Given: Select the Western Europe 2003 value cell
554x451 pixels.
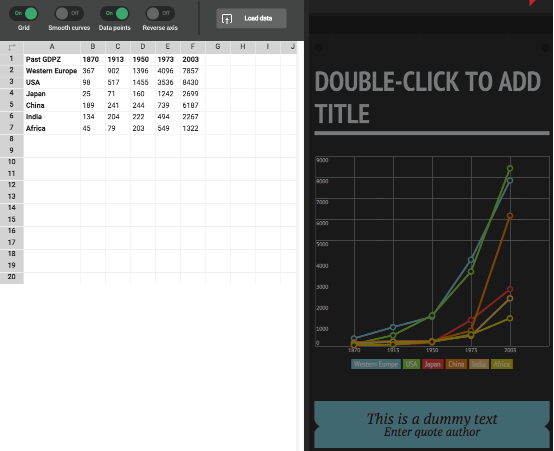Looking at the screenshot, I should click(x=193, y=71).
